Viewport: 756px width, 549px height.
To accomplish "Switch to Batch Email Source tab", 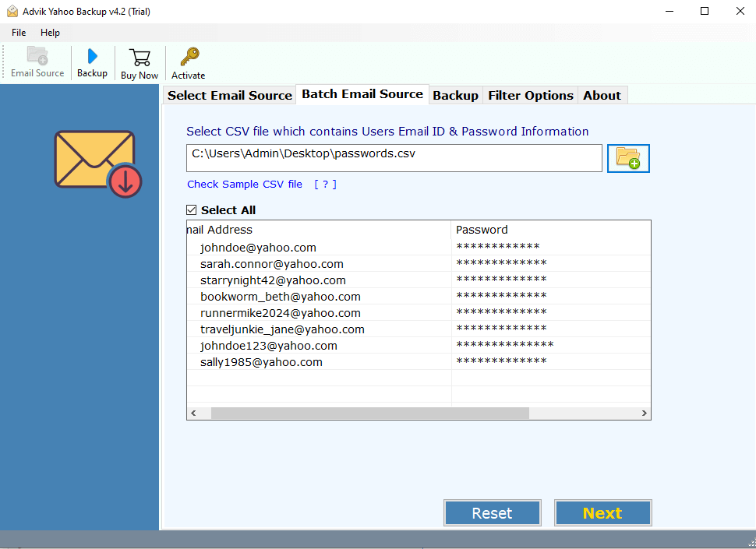I will coord(362,94).
